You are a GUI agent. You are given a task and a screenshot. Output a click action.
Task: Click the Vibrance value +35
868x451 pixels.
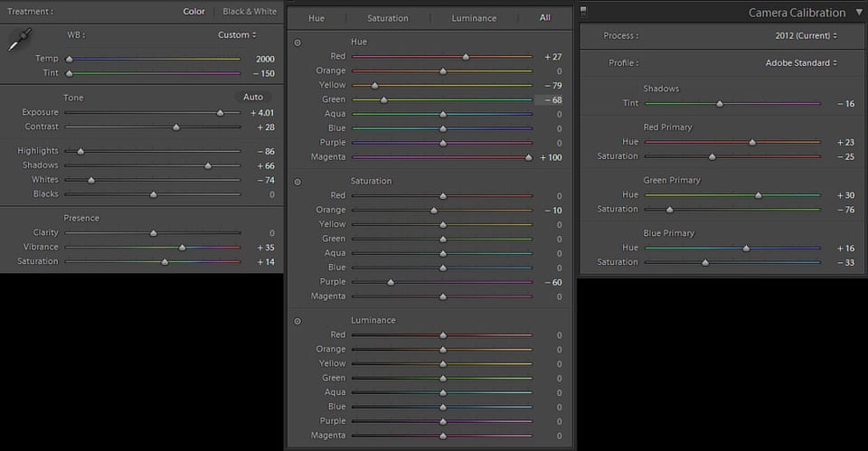(x=266, y=248)
